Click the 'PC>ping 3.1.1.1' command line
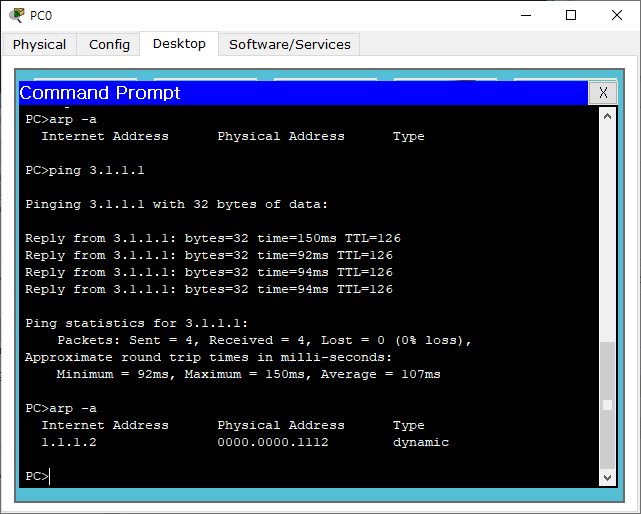This screenshot has height=514, width=641. click(x=85, y=170)
